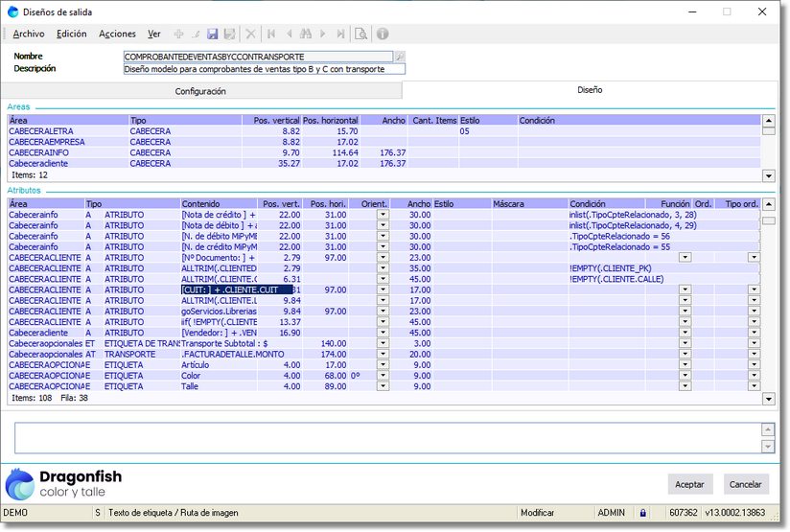The image size is (790, 532).
Task: Click the blue Save diskette icon
Action: click(x=213, y=34)
